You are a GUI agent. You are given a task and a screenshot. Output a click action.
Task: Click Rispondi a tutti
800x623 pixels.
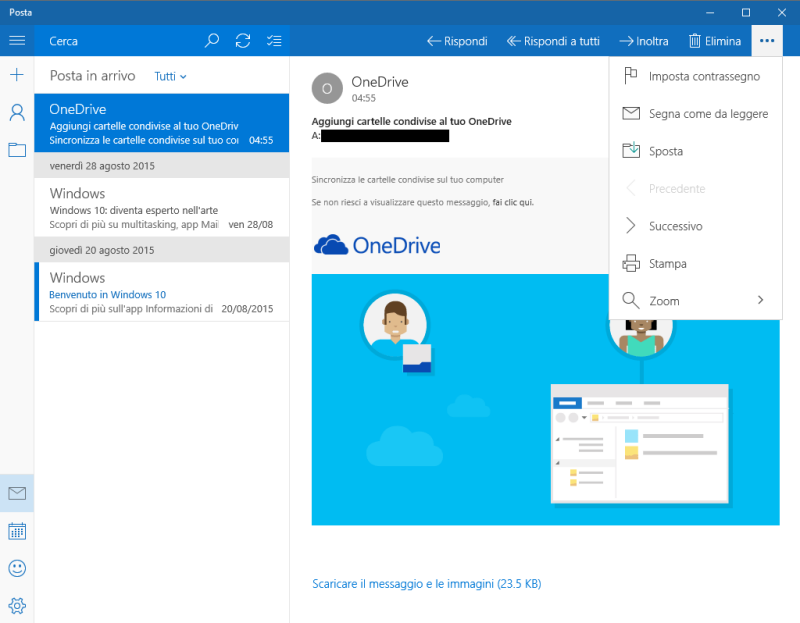click(553, 41)
